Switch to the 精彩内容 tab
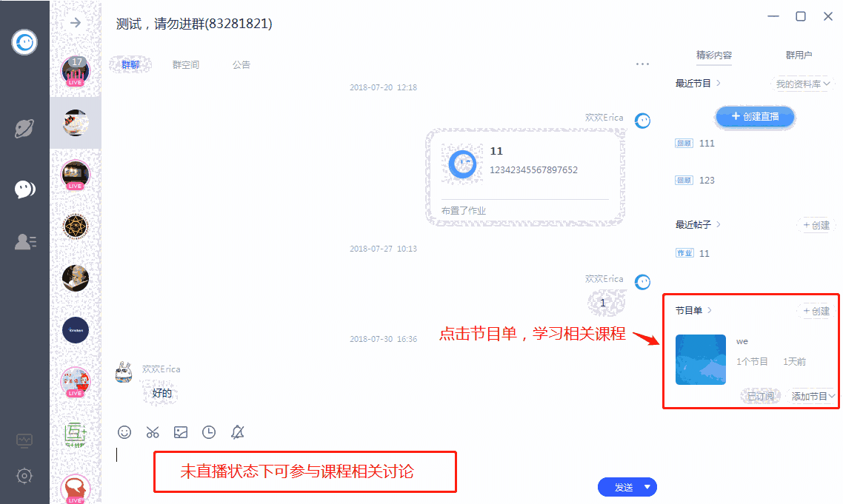Screen dimensions: 843x504 point(714,56)
